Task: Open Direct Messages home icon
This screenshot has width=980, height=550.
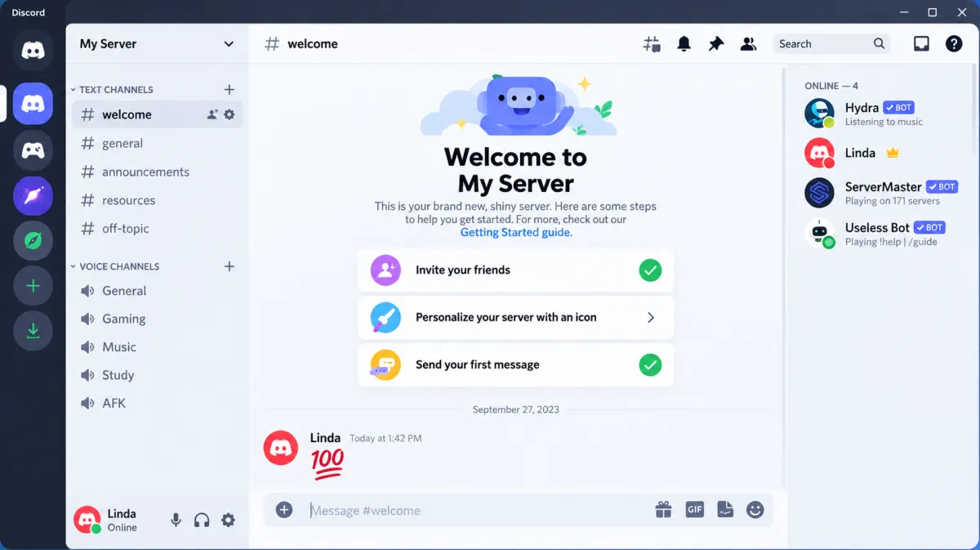Action: pos(33,51)
